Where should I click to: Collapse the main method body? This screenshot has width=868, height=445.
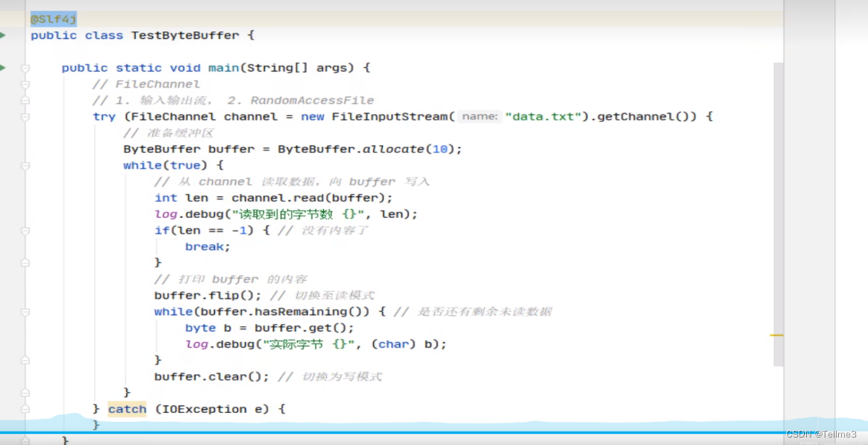tap(25, 68)
